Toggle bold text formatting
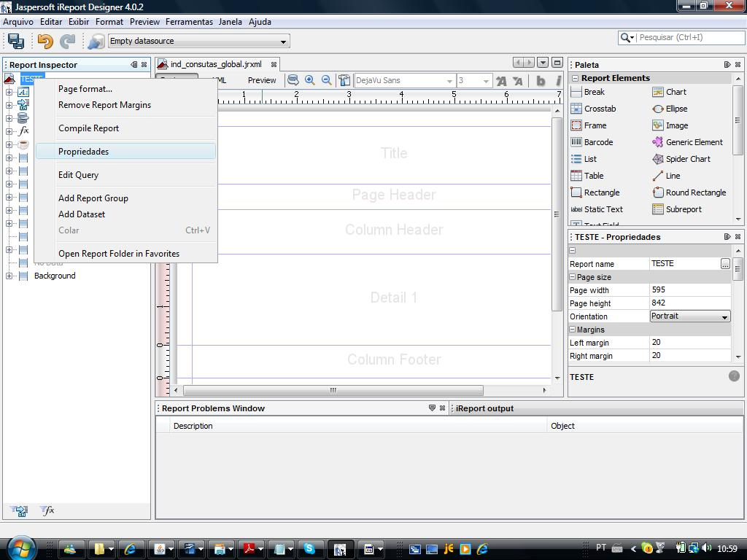Image resolution: width=747 pixels, height=560 pixels. 541,81
